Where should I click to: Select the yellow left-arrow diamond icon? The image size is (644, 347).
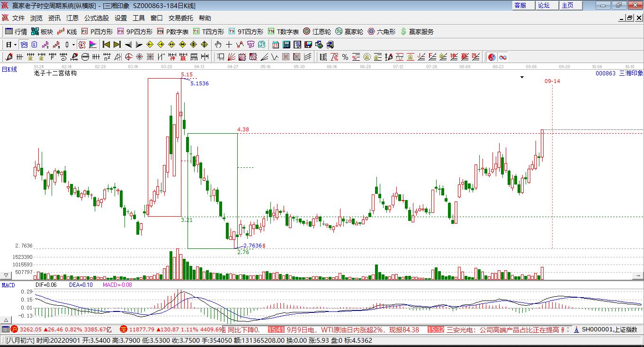click(150, 45)
